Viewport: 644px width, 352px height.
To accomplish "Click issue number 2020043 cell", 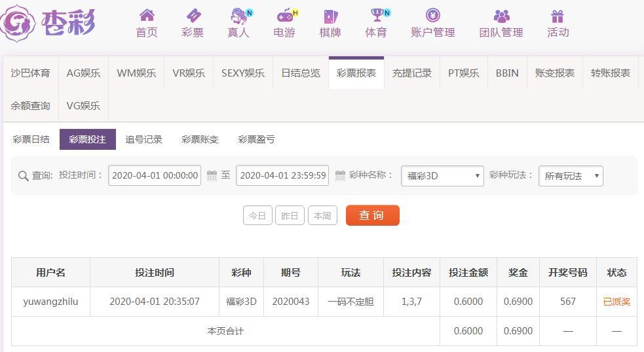I will click(x=291, y=302).
